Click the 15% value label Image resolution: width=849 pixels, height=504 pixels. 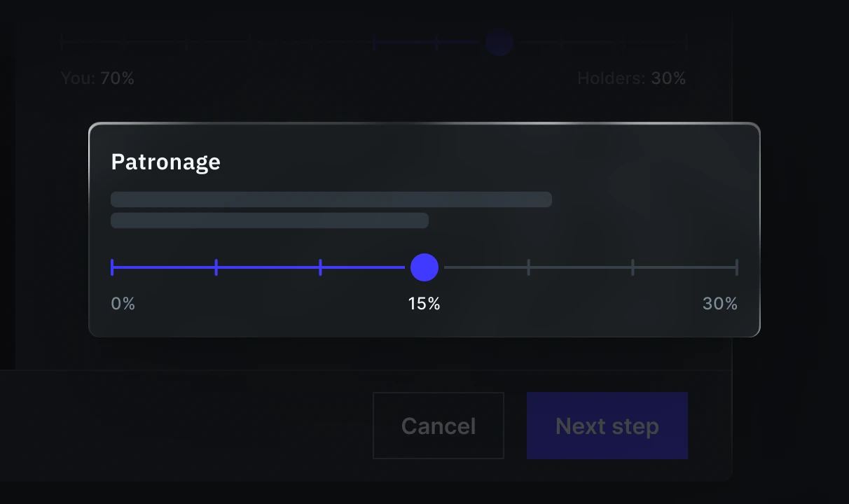(x=424, y=303)
